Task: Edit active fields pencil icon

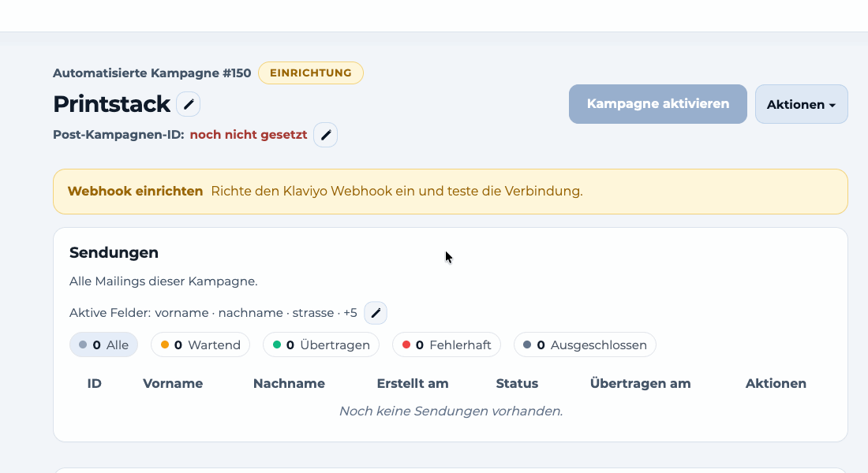Action: click(376, 313)
